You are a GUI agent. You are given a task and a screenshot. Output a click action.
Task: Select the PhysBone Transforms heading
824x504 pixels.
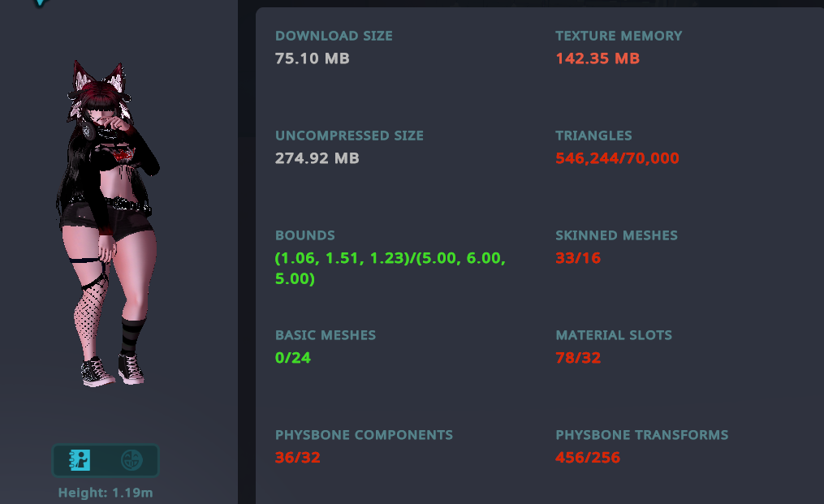[642, 435]
